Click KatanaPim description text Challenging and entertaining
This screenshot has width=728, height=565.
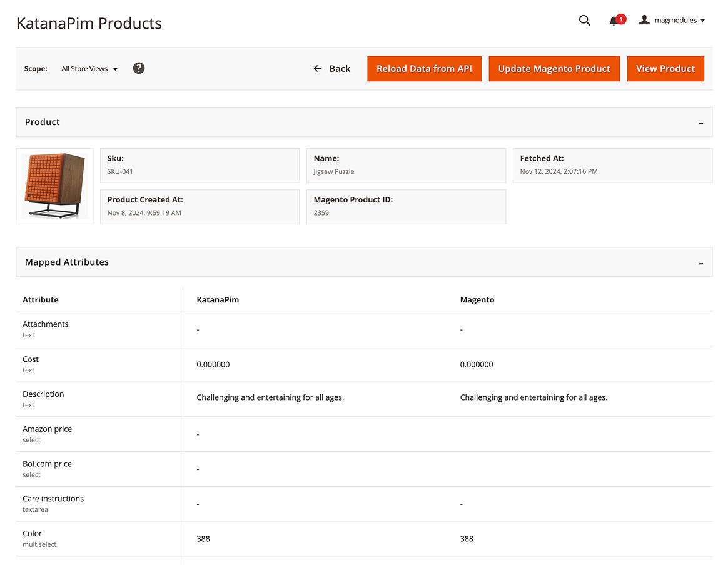coord(270,397)
